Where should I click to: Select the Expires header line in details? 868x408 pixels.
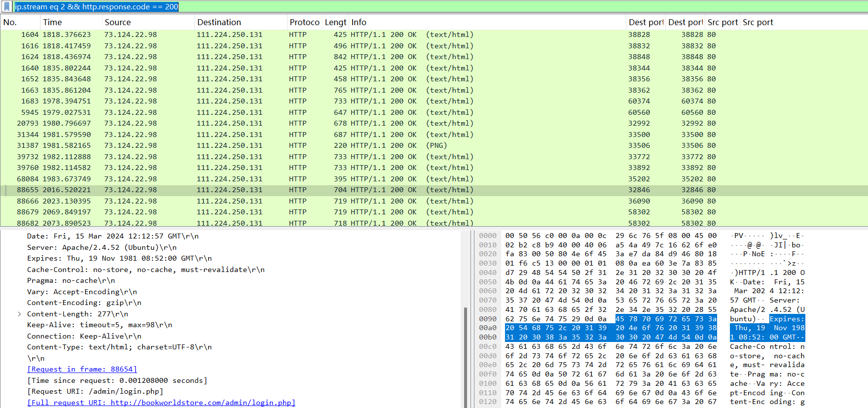coord(119,258)
